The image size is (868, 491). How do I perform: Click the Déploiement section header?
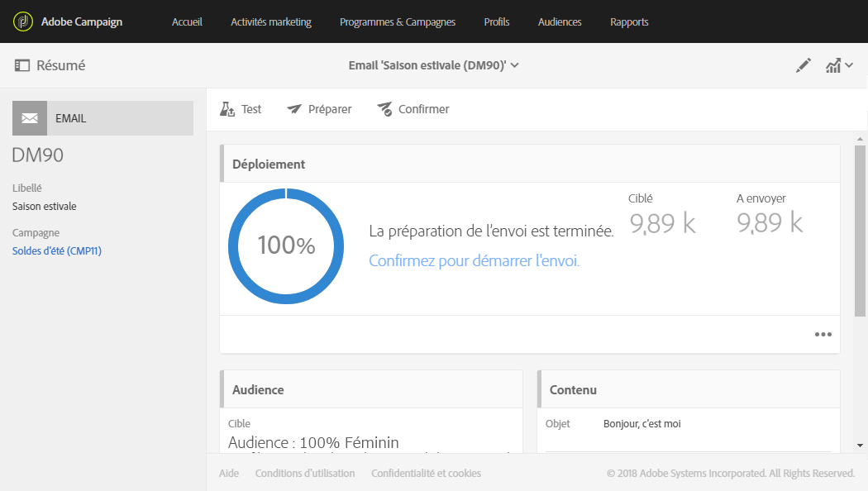[x=530, y=164]
